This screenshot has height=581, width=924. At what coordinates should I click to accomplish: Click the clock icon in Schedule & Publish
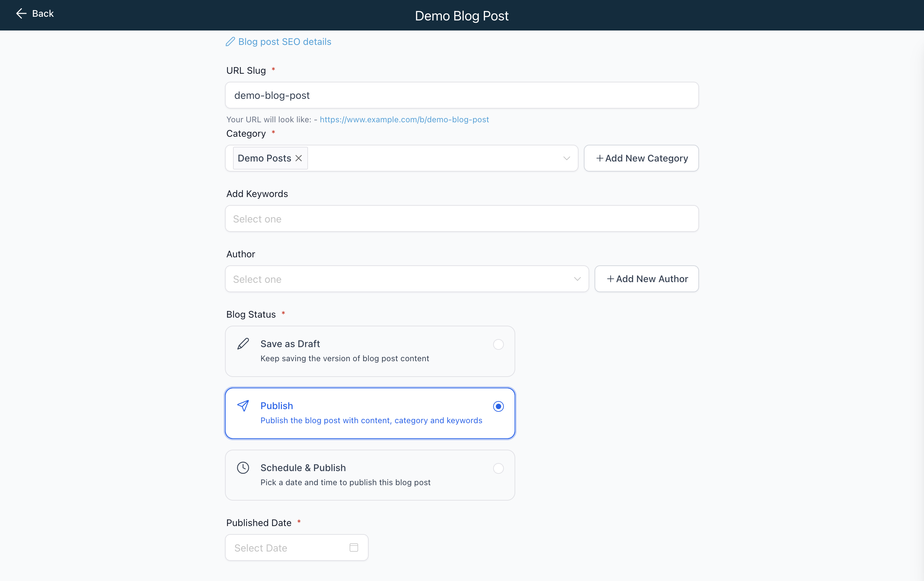click(243, 468)
